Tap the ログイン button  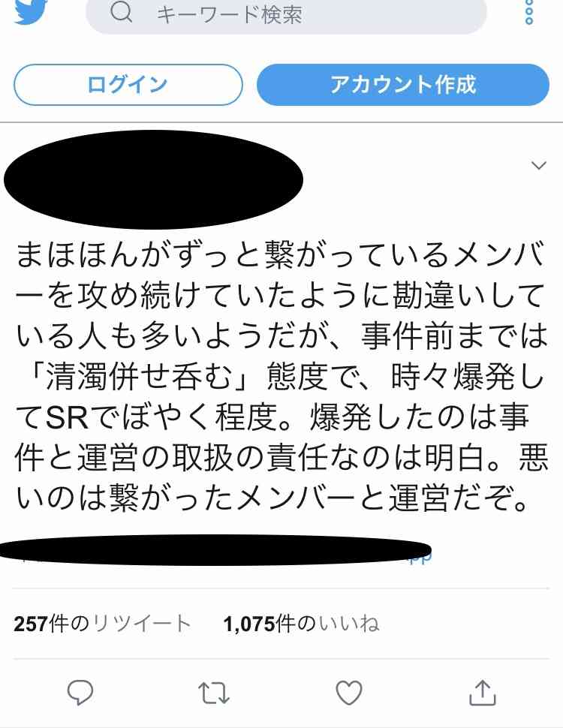(x=128, y=85)
